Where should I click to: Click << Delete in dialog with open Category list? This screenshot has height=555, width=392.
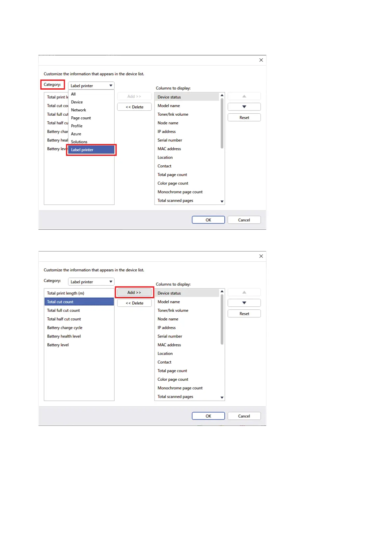click(134, 107)
